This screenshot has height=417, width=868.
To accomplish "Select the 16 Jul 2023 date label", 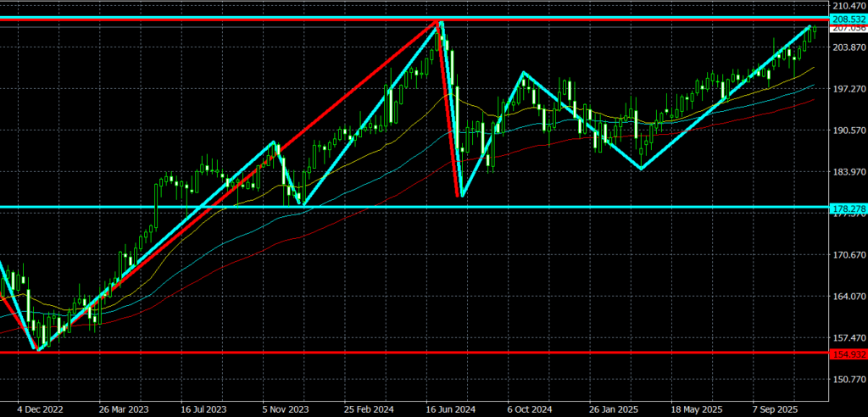I will 203,406.
